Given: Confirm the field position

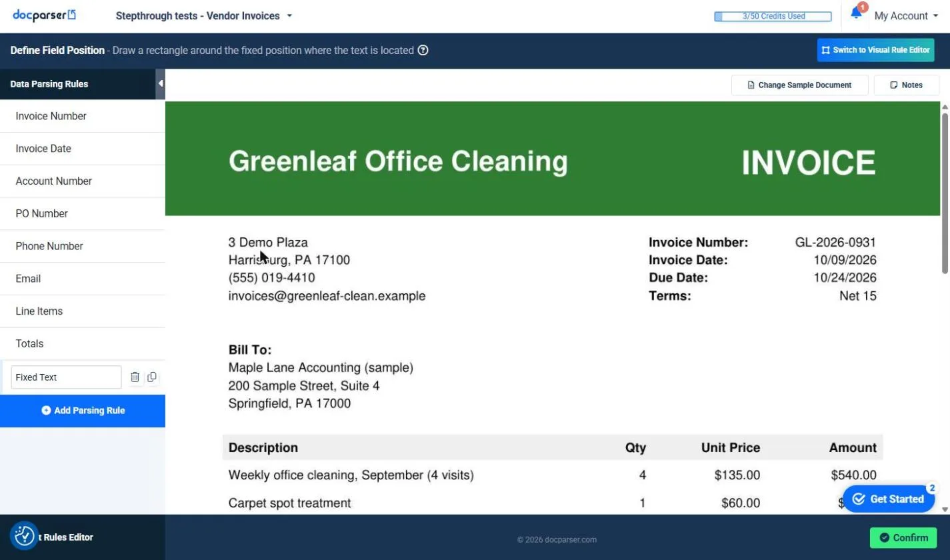Looking at the screenshot, I should (x=903, y=537).
